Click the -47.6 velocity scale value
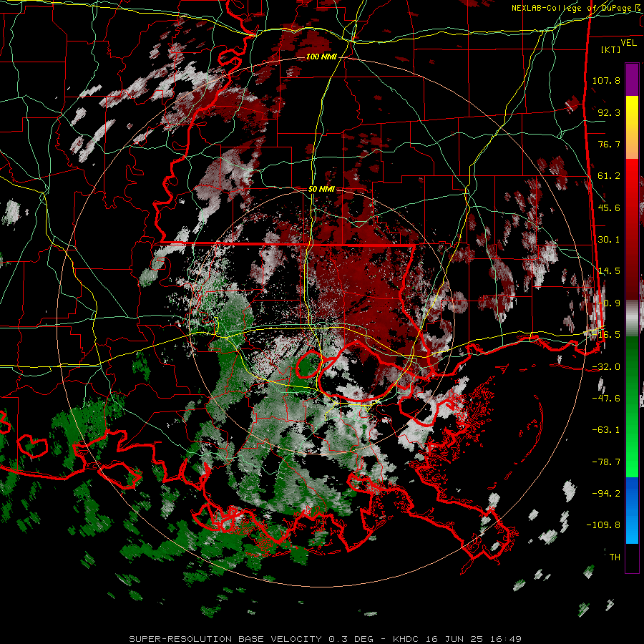 coord(606,398)
